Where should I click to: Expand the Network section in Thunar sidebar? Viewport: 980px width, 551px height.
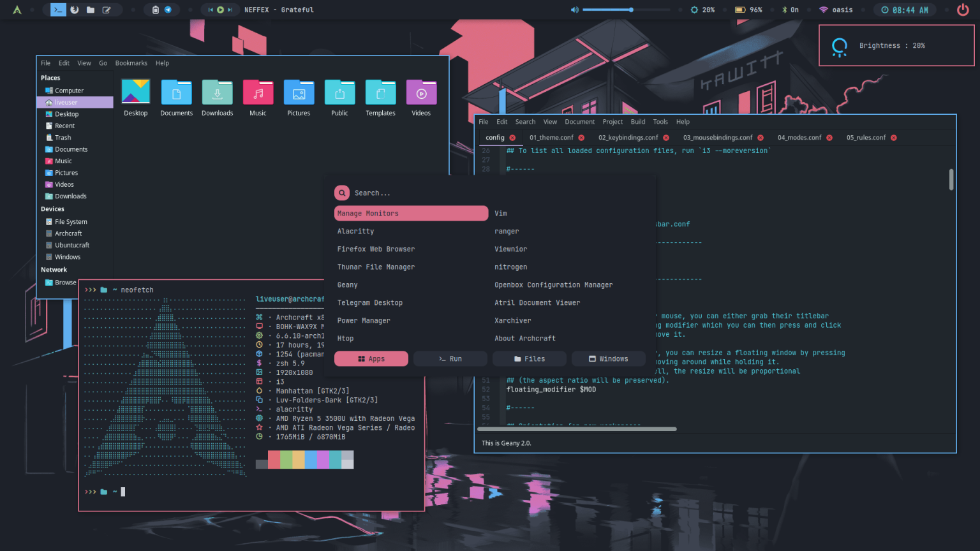tap(54, 269)
